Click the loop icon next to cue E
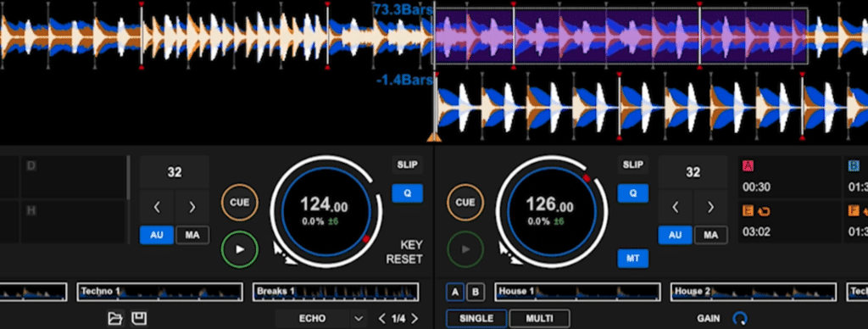The image size is (868, 329). 763,211
